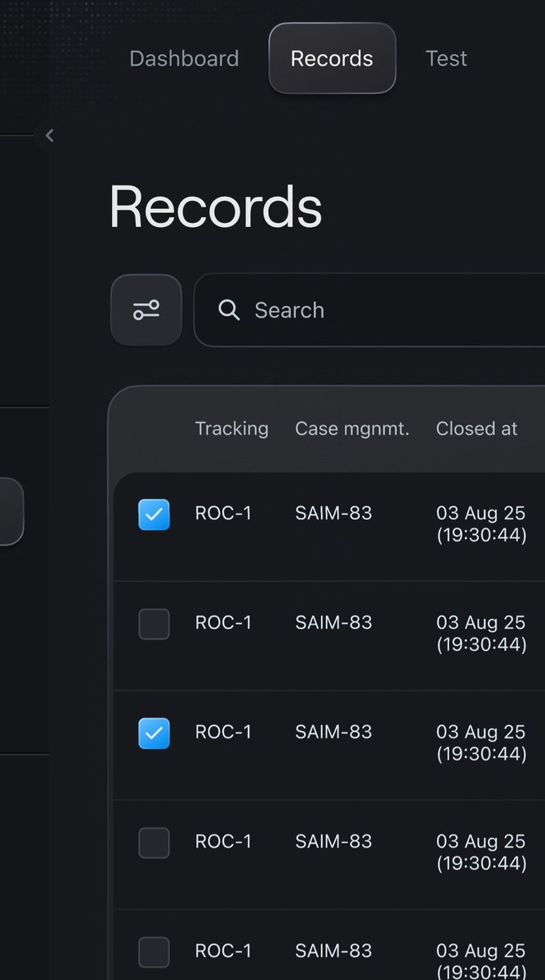Check the checkbox in the fourth table row
This screenshot has height=980, width=545.
tap(154, 843)
